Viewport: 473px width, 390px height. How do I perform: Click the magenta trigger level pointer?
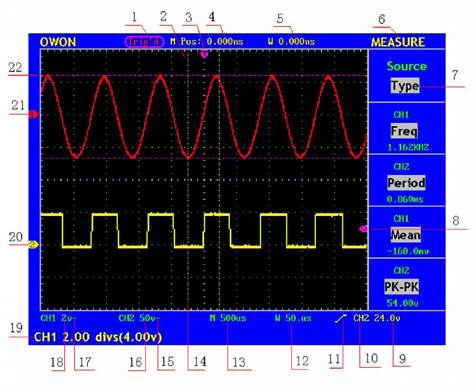[x=363, y=229]
